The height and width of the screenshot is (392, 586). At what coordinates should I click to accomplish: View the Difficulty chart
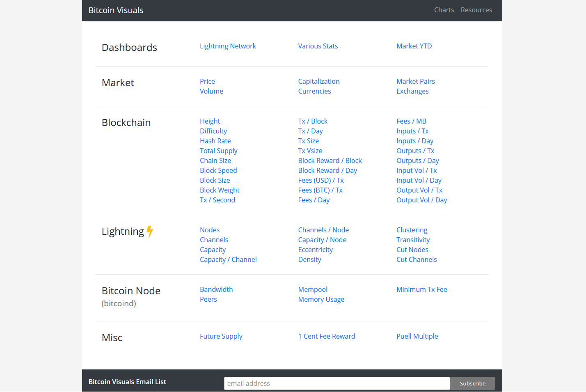[213, 131]
